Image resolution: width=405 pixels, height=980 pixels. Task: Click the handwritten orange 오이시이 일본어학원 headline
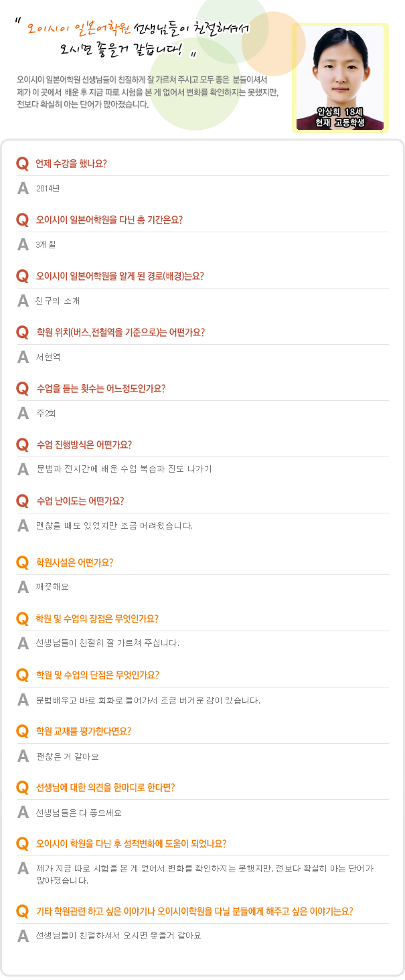pos(78,29)
